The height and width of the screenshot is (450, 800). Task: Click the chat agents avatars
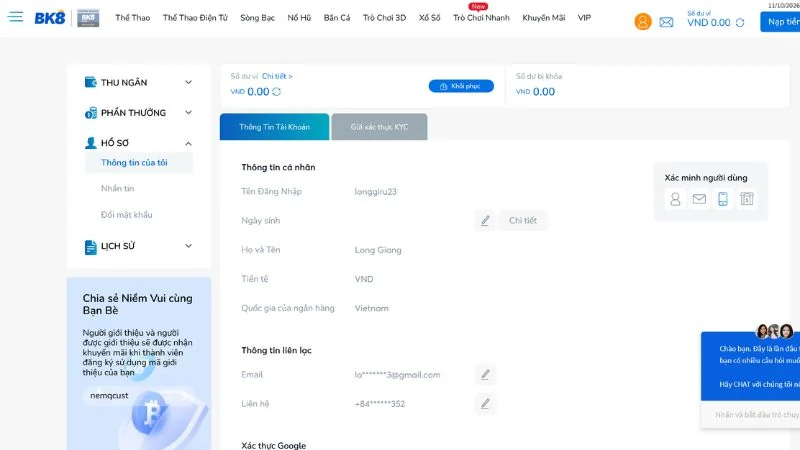[774, 332]
